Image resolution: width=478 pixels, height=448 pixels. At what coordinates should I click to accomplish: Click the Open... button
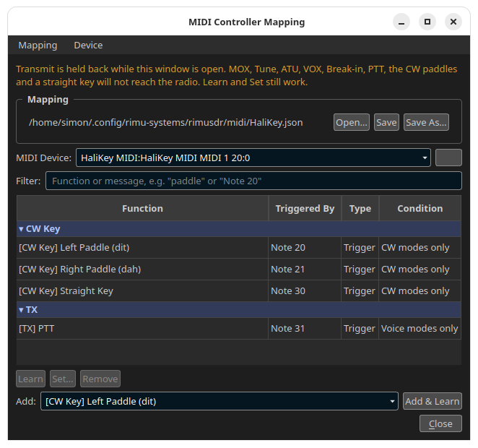[352, 122]
